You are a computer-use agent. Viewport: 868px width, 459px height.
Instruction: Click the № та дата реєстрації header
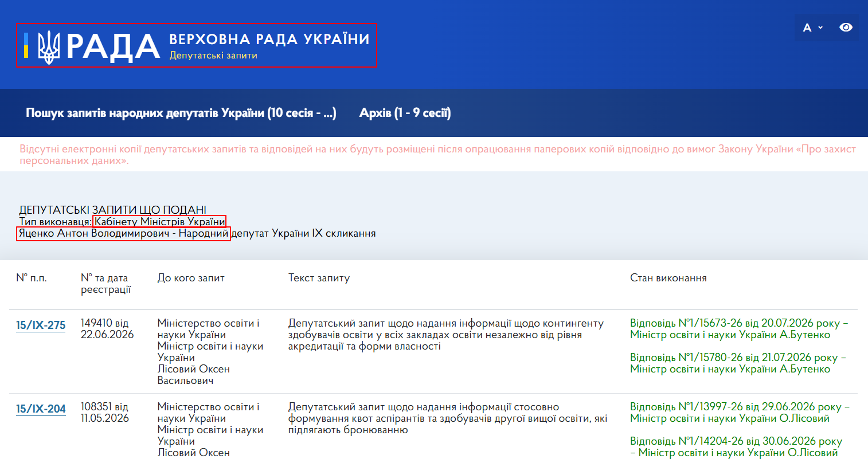(106, 284)
